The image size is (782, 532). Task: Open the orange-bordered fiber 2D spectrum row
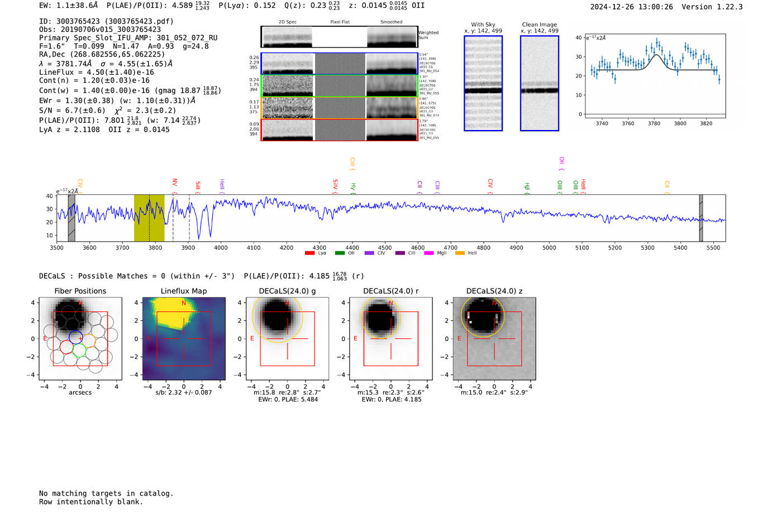(339, 108)
